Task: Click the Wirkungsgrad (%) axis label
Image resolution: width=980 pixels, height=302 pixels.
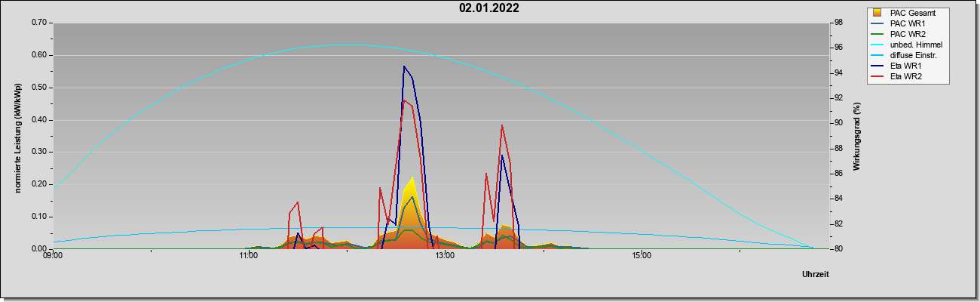Action: pos(857,136)
